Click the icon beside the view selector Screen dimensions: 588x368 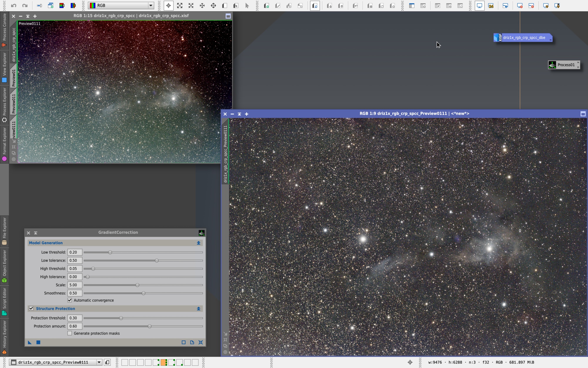coord(107,362)
